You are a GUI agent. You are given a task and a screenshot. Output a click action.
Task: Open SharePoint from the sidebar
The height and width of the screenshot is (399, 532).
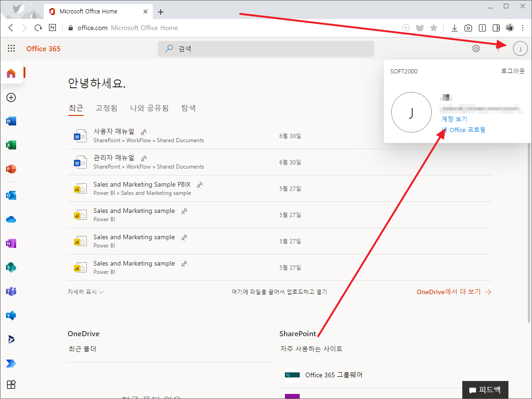click(x=11, y=267)
